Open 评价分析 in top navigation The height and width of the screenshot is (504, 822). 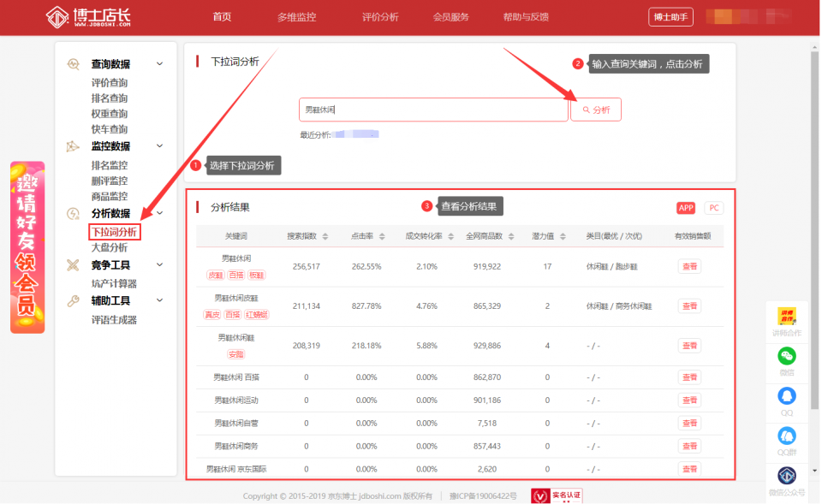click(380, 17)
